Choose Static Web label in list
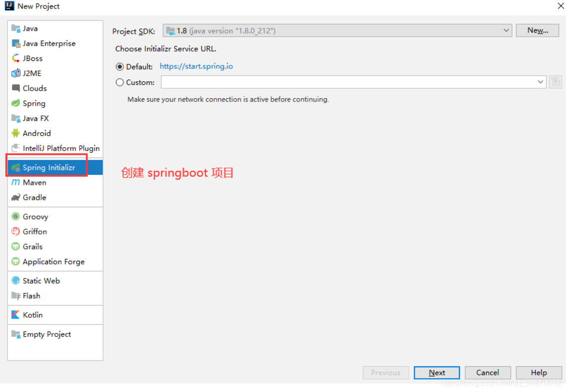This screenshot has height=392, width=566. 42,281
